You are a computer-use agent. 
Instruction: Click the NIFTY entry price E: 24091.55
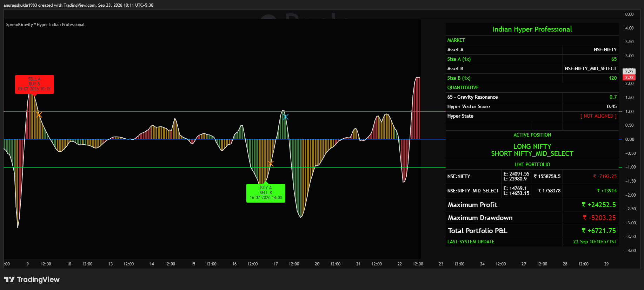click(516, 174)
